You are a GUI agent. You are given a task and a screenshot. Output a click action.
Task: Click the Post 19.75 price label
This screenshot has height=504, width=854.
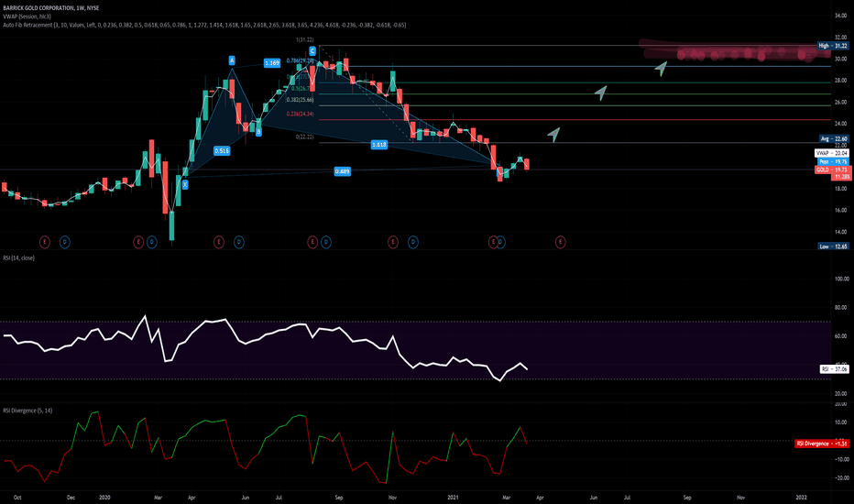[833, 162]
